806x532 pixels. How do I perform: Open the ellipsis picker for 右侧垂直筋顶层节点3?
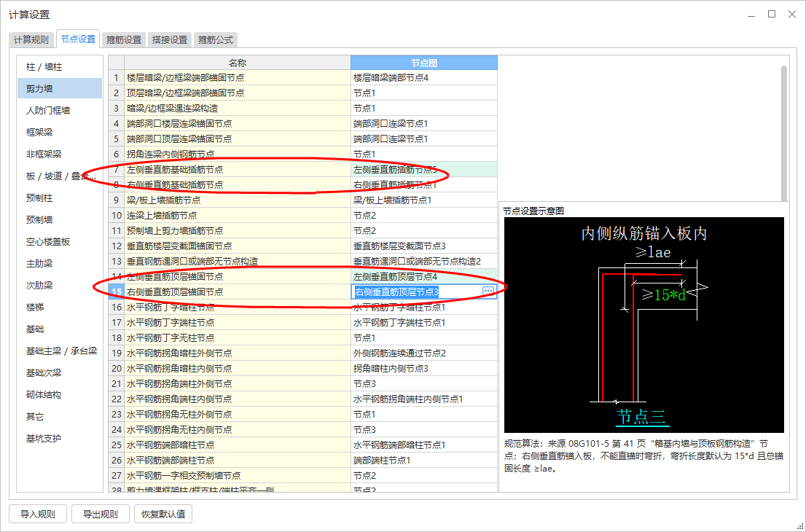[x=488, y=292]
